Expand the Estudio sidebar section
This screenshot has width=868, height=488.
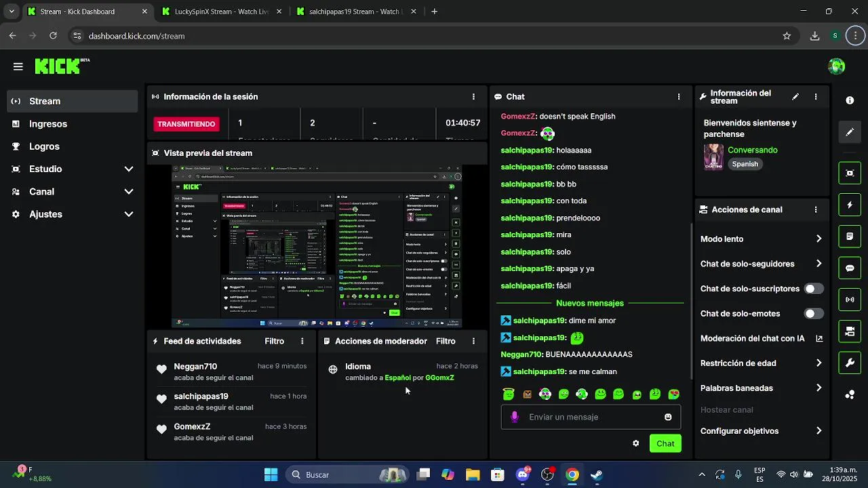pyautogui.click(x=129, y=169)
